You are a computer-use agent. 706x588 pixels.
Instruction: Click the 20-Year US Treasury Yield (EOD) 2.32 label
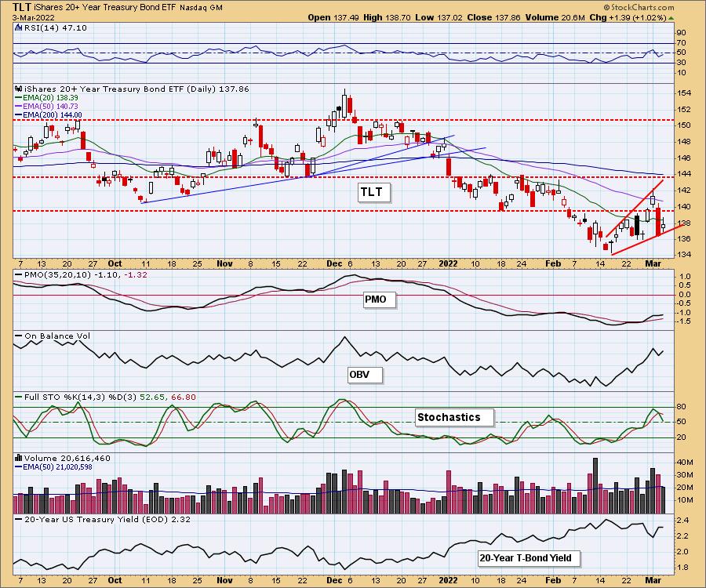click(x=107, y=519)
